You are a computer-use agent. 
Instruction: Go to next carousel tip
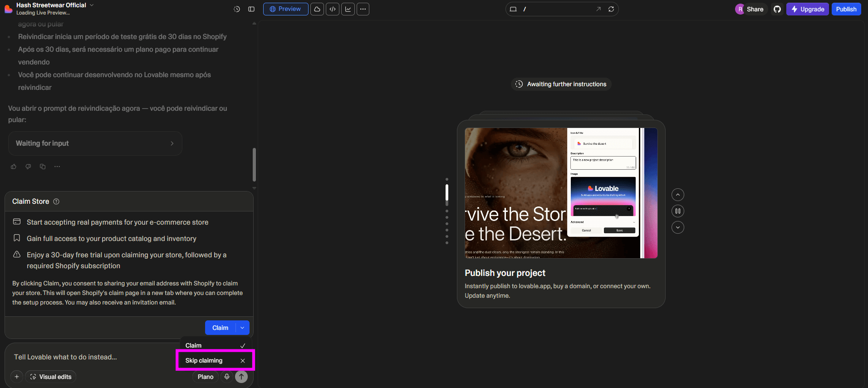678,227
